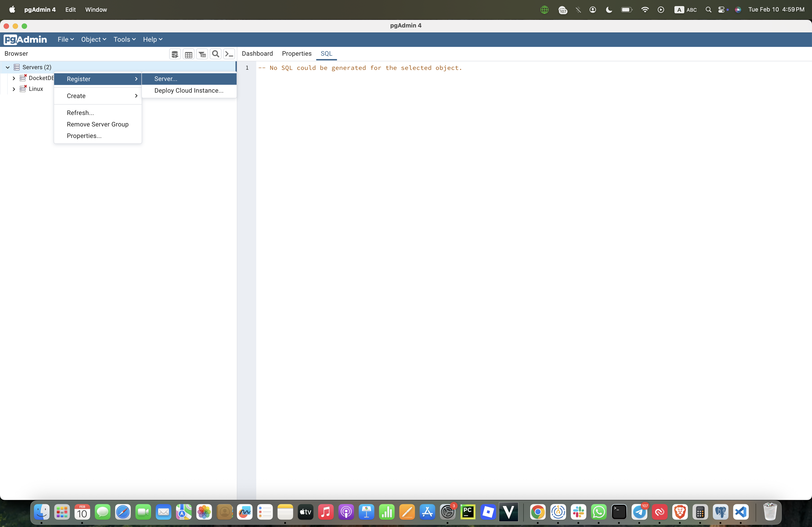Choose Deploy Cloud Instance... option
The height and width of the screenshot is (527, 812).
(189, 90)
